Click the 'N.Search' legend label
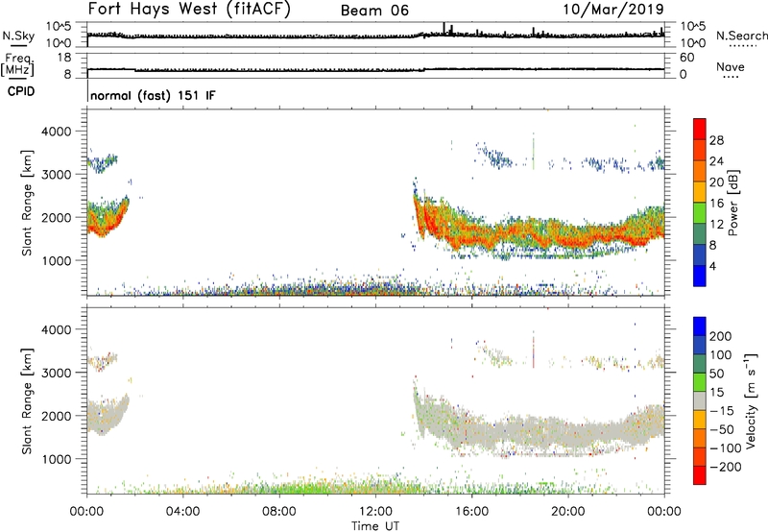Image resolution: width=768 pixels, height=532 pixels. click(742, 36)
